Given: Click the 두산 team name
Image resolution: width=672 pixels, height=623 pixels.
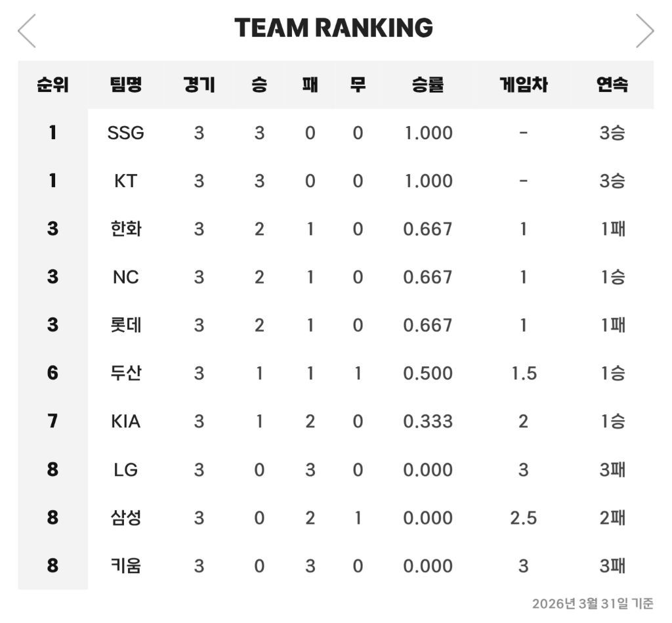Looking at the screenshot, I should pos(125,373).
